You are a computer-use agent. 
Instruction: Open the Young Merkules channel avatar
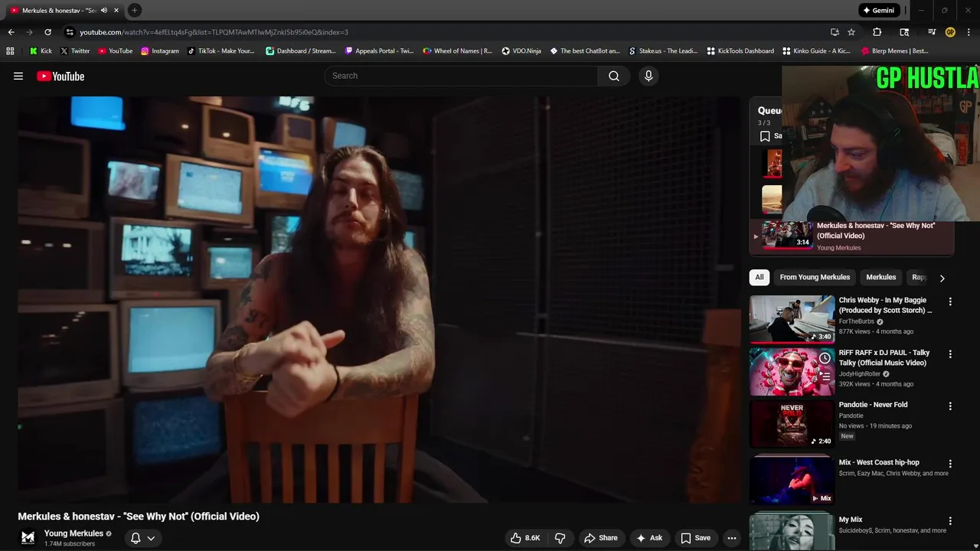28,537
